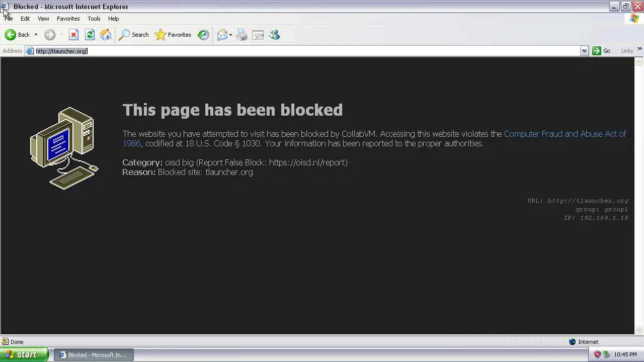Click the Mail envelope icon

[222, 35]
